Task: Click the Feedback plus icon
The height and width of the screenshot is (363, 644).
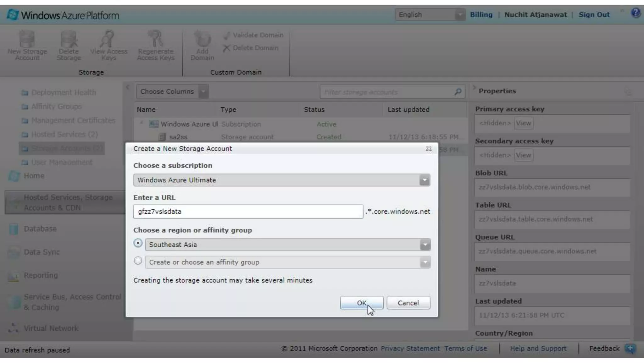Action: 630,349
